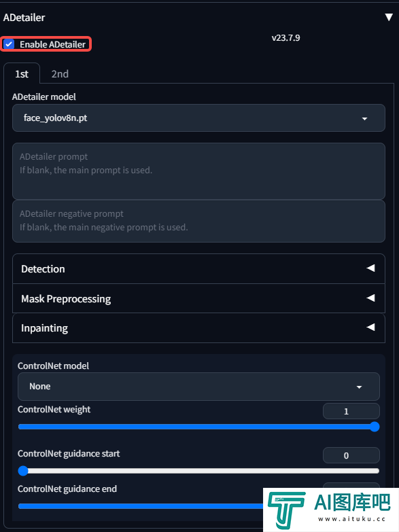Screen dimensions: 399x532
Task: Click the Inpainting section arrow icon
Action: click(370, 327)
